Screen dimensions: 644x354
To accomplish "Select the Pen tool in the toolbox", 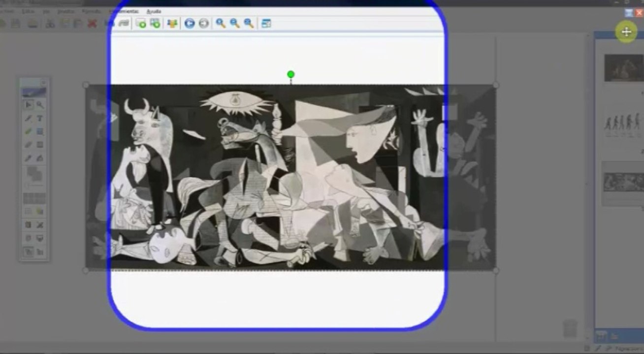I will [x=29, y=118].
